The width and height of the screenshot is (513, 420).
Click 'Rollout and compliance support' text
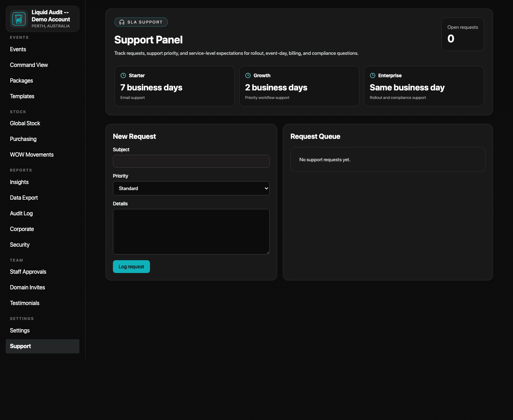pos(398,98)
